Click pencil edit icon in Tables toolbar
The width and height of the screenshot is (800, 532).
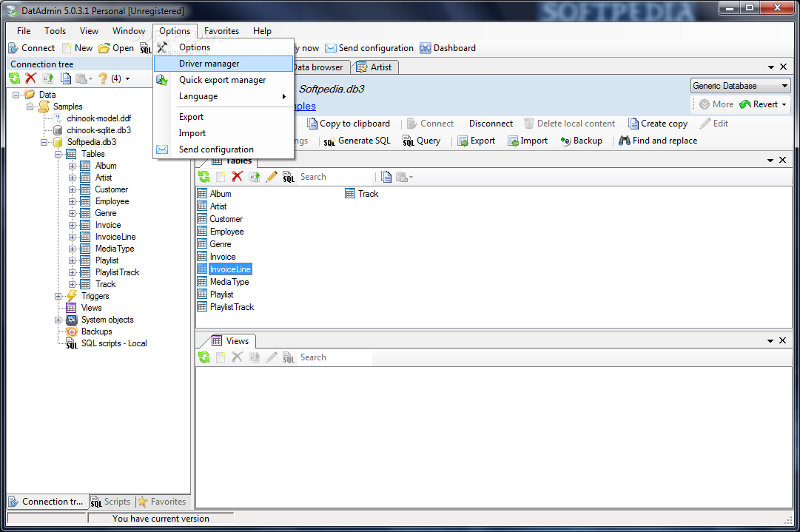pos(272,177)
